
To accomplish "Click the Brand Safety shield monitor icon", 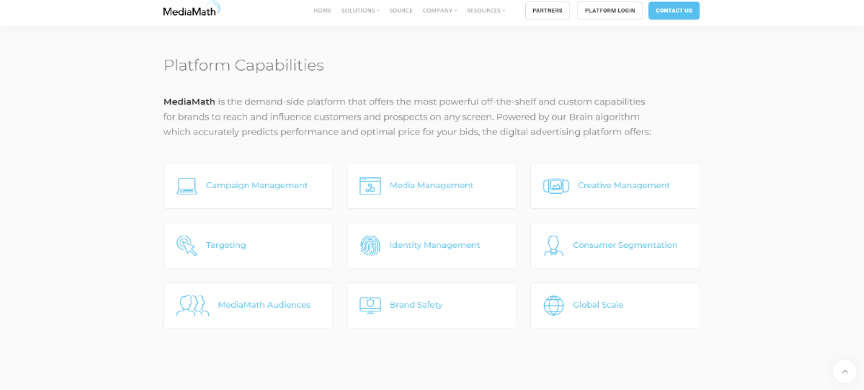I will point(370,305).
